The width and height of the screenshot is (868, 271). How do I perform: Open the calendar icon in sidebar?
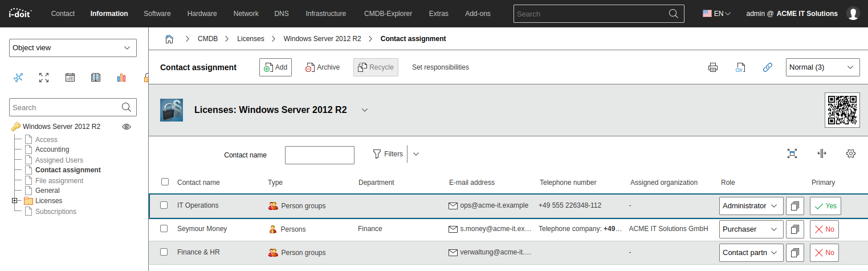coord(70,78)
